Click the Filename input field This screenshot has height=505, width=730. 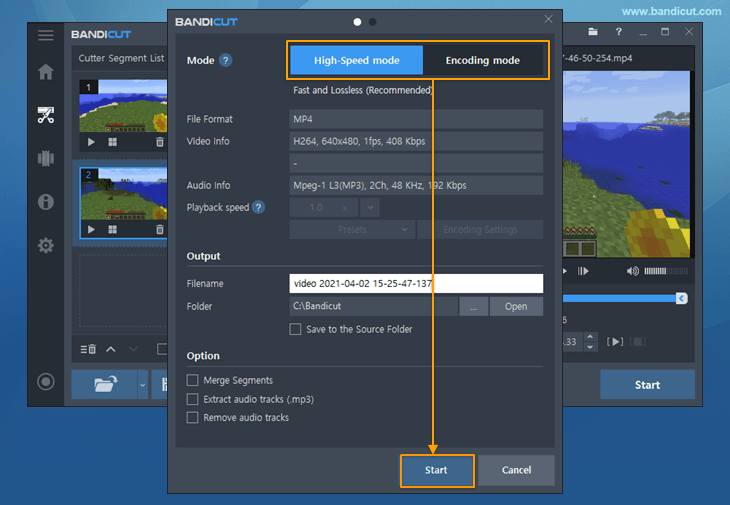tap(416, 283)
